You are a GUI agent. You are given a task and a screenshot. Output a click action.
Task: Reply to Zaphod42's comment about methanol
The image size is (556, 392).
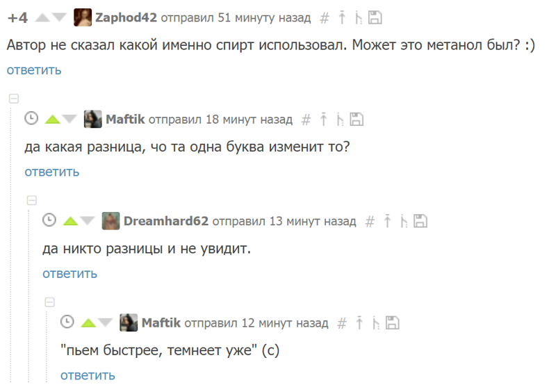34,70
